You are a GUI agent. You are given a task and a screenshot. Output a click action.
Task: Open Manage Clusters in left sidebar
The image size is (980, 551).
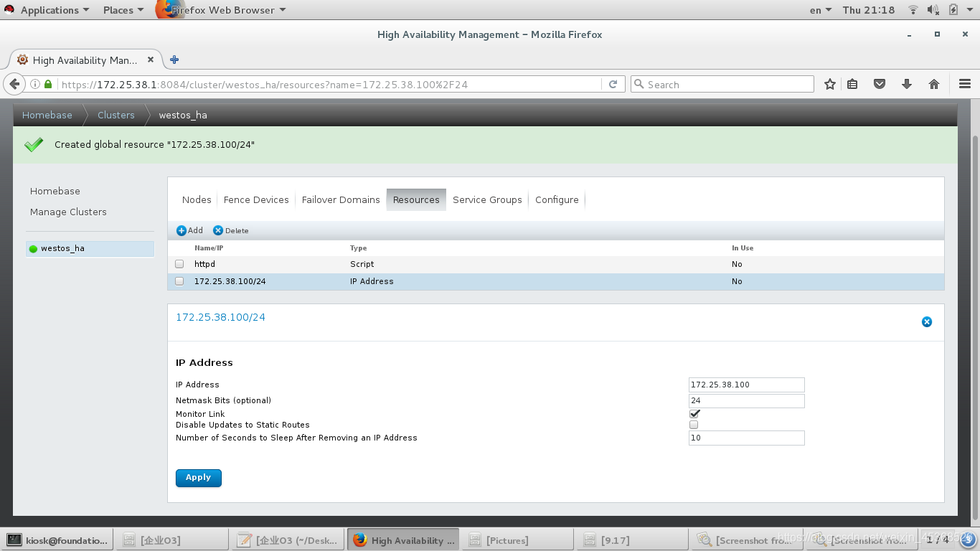68,212
